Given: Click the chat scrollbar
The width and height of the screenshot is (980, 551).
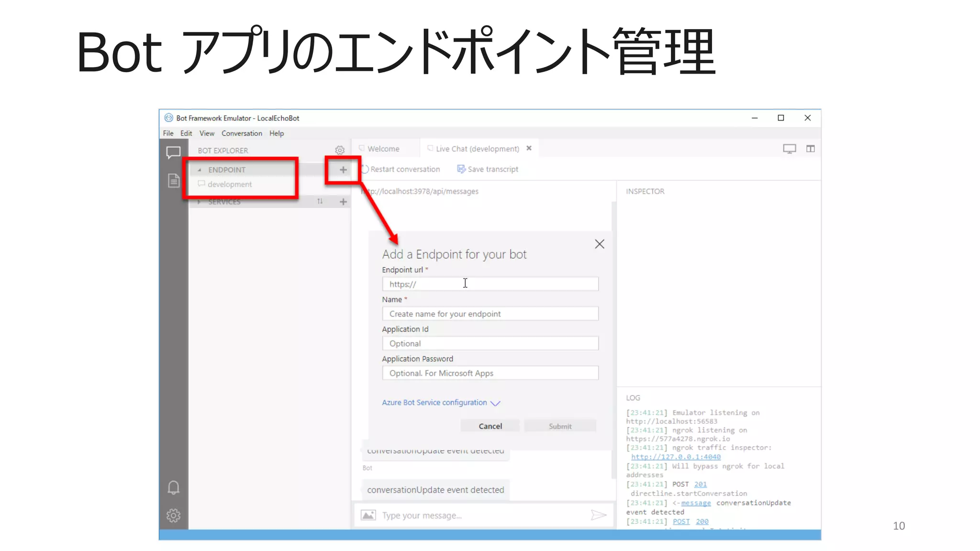Looking at the screenshot, I should point(613,340).
